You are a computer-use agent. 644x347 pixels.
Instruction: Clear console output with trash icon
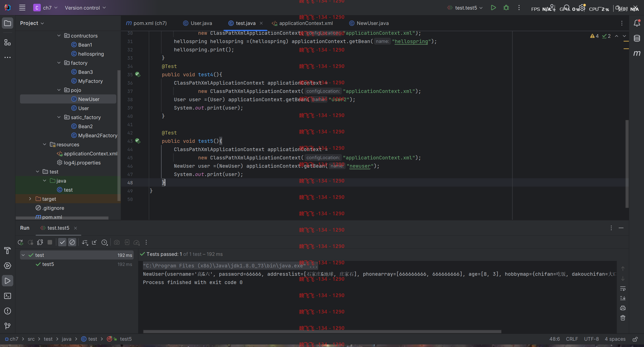pos(623,318)
